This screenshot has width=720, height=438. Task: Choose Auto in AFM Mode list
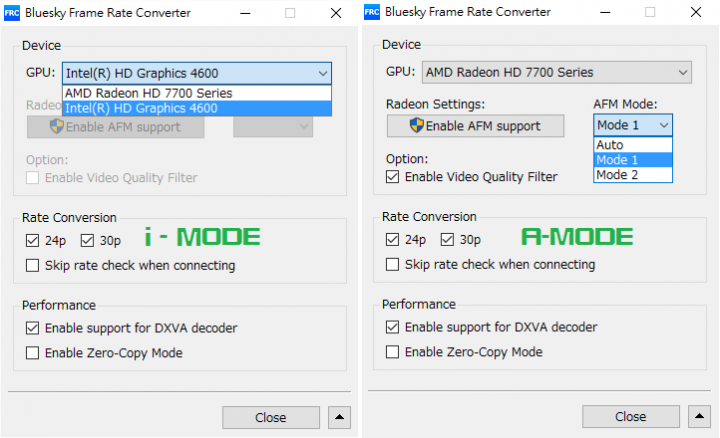633,145
